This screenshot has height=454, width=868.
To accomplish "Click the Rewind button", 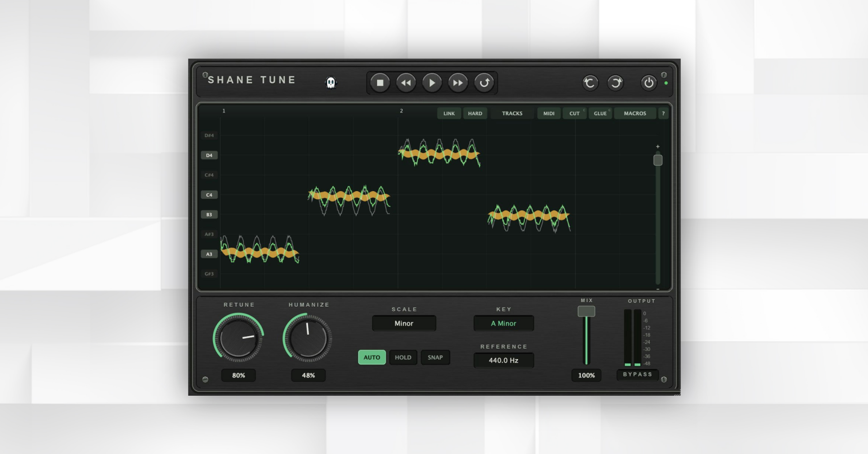I will (x=406, y=83).
